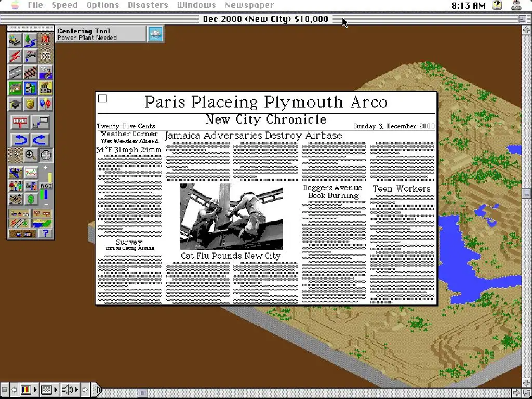532x399 pixels.
Task: Select the Roads tool
Action: 15,72
